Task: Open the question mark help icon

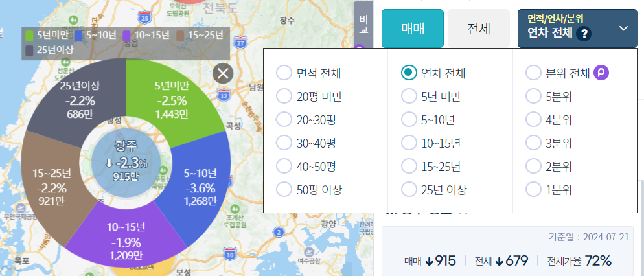Action: point(584,34)
